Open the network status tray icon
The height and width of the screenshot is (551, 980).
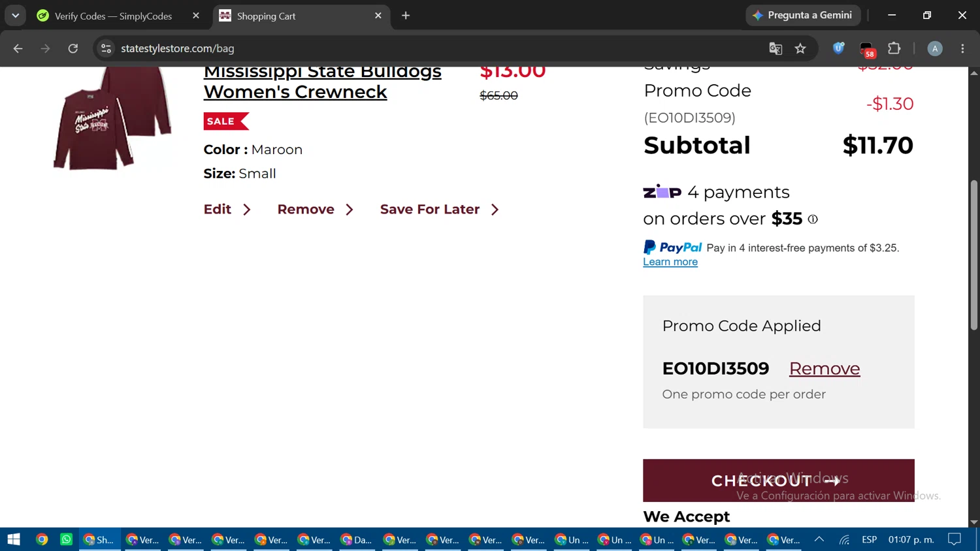(845, 539)
